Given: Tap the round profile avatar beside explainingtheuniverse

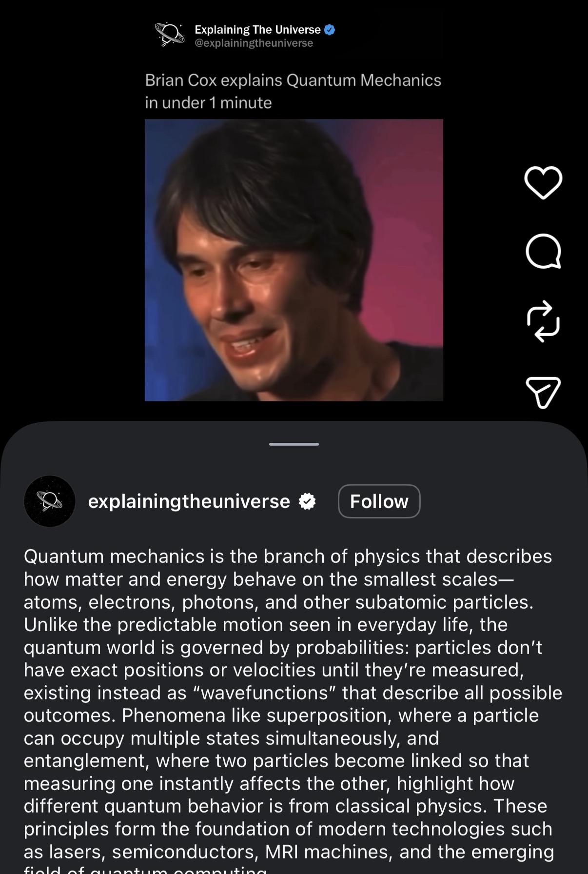Looking at the screenshot, I should 50,501.
